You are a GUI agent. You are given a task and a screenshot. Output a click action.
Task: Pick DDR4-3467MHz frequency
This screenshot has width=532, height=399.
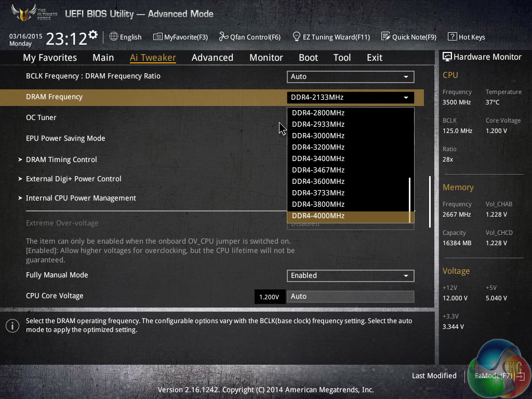[351, 170]
